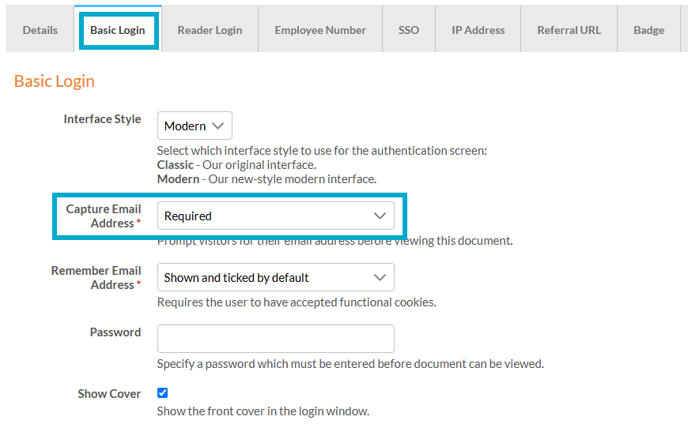688x424 pixels.
Task: Click the orange Basic Login heading
Action: 54,81
